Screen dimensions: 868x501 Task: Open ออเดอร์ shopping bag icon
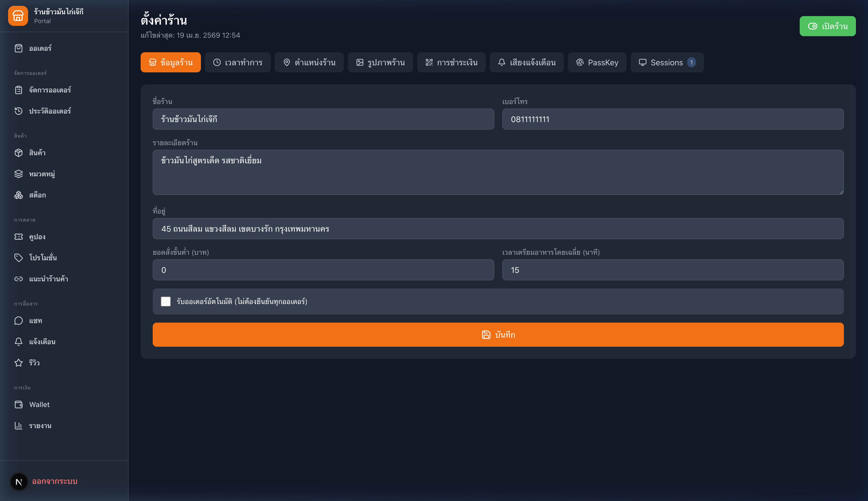point(19,48)
